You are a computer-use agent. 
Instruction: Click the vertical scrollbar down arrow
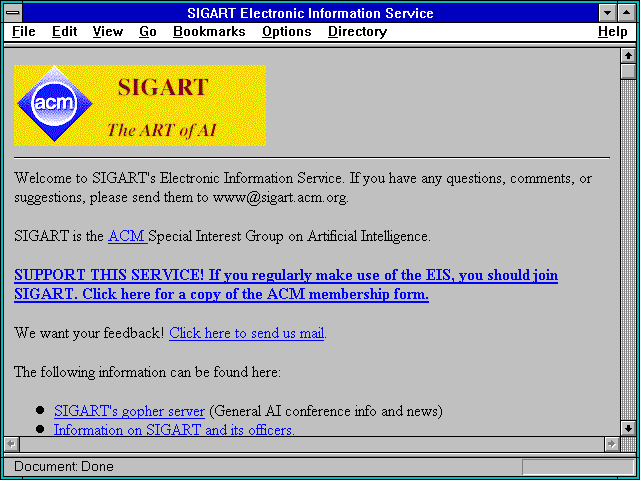point(628,428)
